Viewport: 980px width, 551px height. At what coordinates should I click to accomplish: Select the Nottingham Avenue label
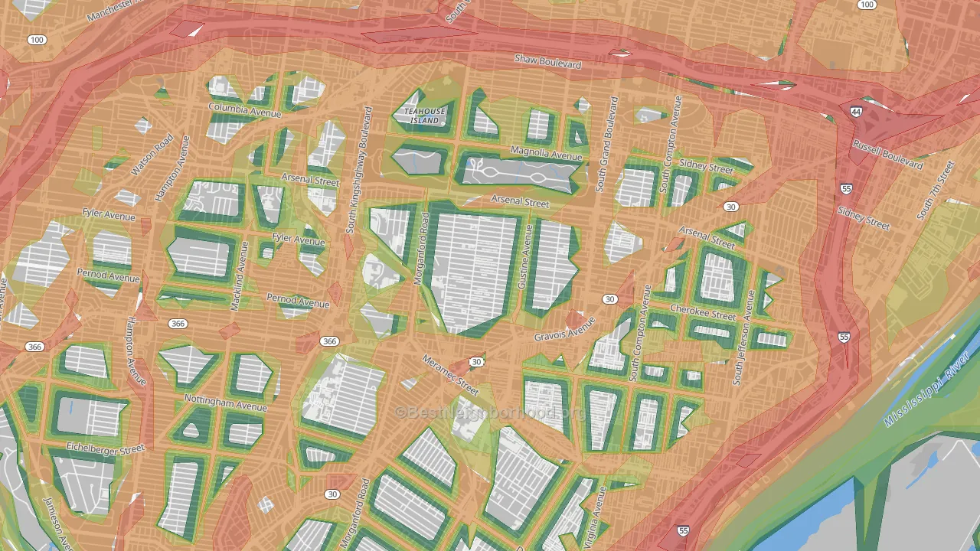click(x=226, y=403)
